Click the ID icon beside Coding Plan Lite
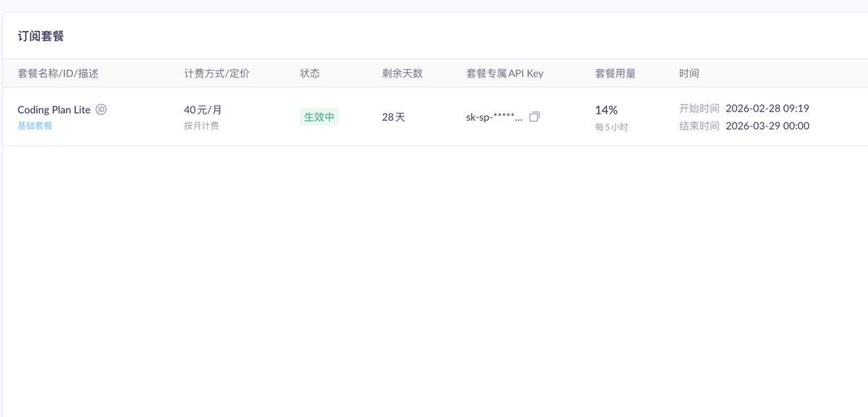868x417 pixels. [101, 109]
